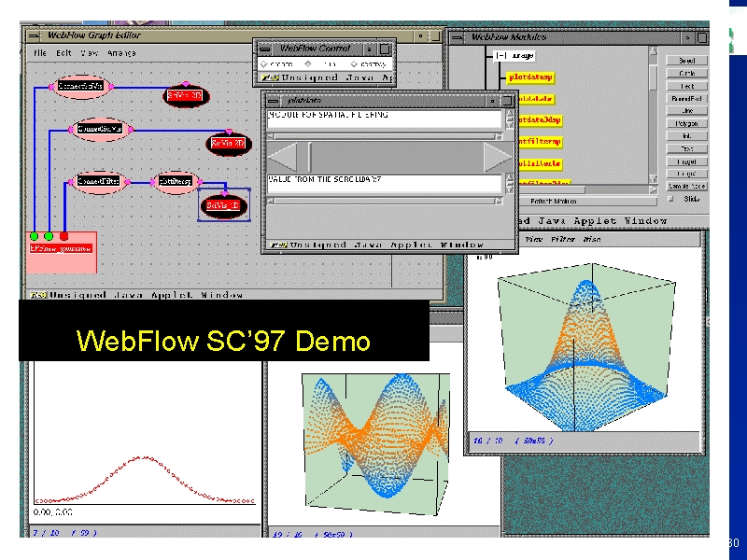Open the View menu in Graph Editor
Screen dimensions: 747x560
pyautogui.click(x=89, y=53)
